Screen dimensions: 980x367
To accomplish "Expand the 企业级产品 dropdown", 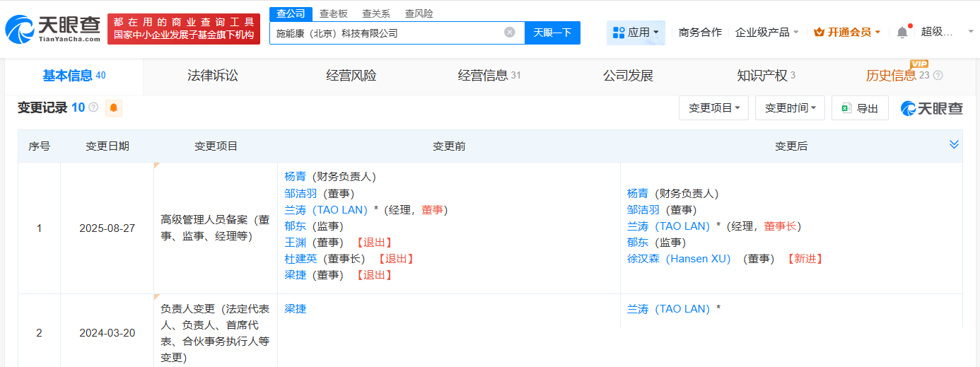I will tap(767, 33).
